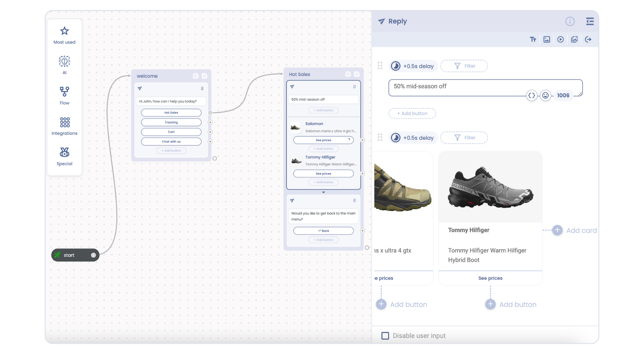Click drag handle on Hot Sales first reply block
Viewport: 644px width, 354px height.
[x=355, y=87]
